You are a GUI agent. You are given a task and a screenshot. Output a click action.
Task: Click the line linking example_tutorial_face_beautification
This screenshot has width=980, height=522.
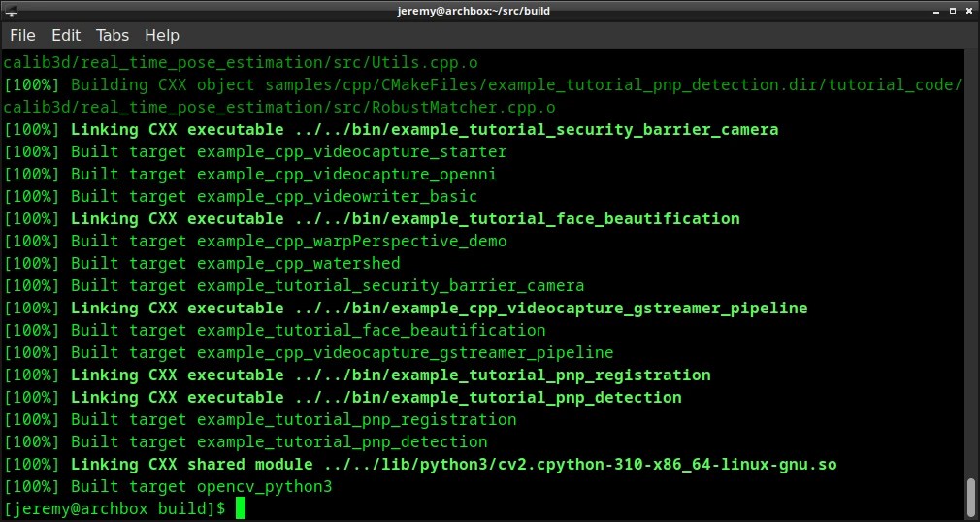pyautogui.click(x=372, y=219)
